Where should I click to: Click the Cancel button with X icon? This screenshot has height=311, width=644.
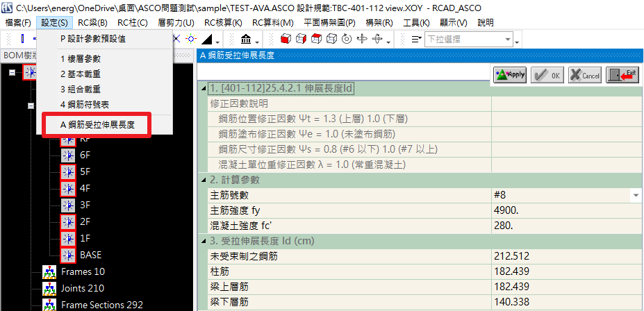584,75
